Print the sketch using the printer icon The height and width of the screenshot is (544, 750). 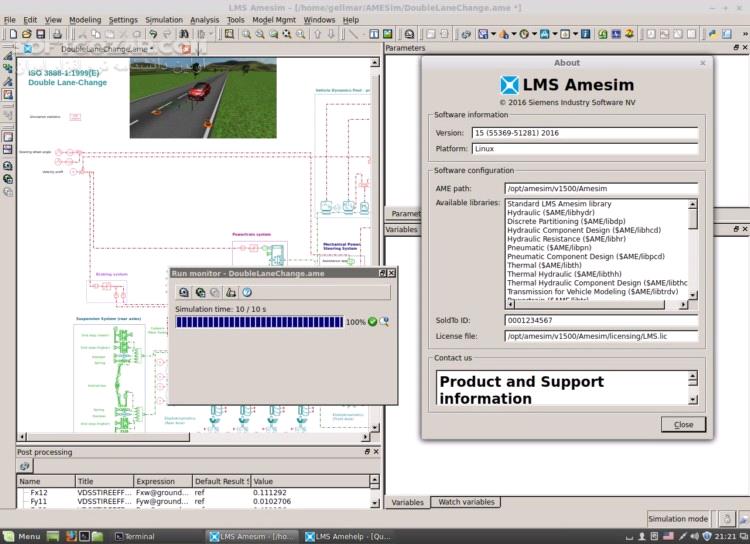pyautogui.click(x=57, y=34)
